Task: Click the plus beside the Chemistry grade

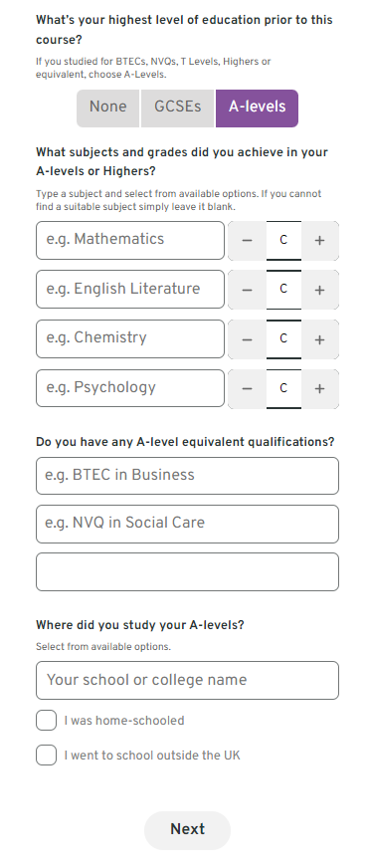Action: coord(320,339)
